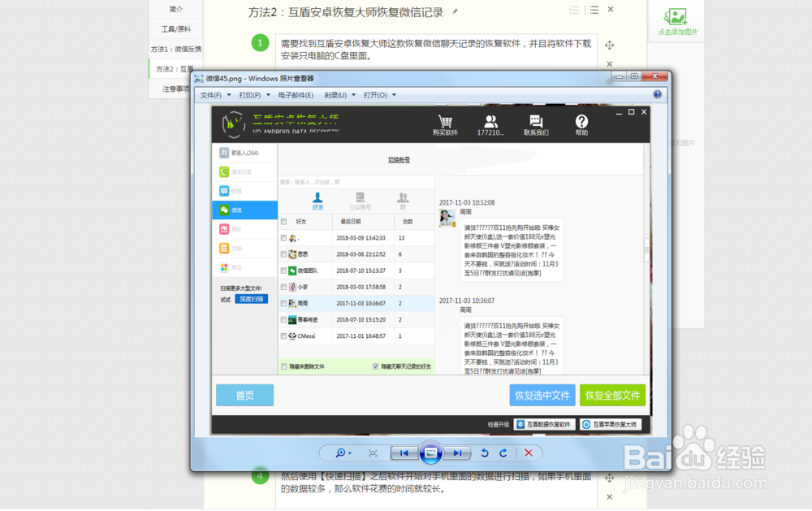812x511 pixels.
Task: Click the bulleted list icon in the 方法2 header
Action: [594, 10]
